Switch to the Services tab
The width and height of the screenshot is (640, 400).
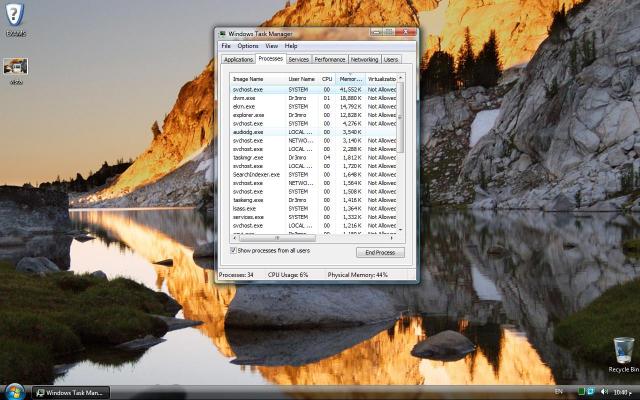tap(298, 60)
